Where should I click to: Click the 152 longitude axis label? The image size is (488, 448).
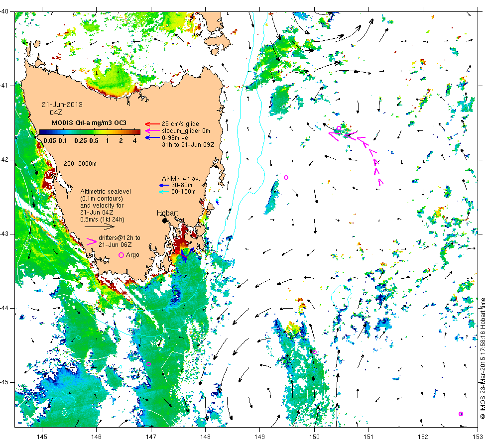(423, 437)
